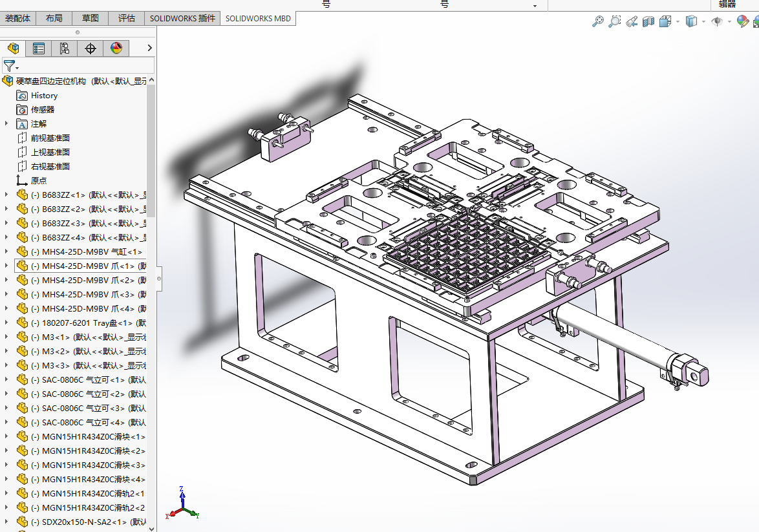Screen dimensions: 759x532
Task: Select SAC-0806C 气立可<3> in the tree
Action: pyautogui.click(x=80, y=408)
